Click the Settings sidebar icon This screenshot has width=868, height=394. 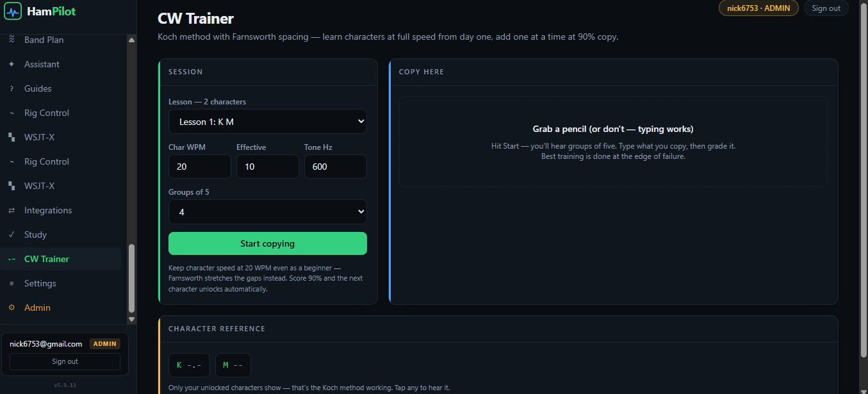[12, 283]
